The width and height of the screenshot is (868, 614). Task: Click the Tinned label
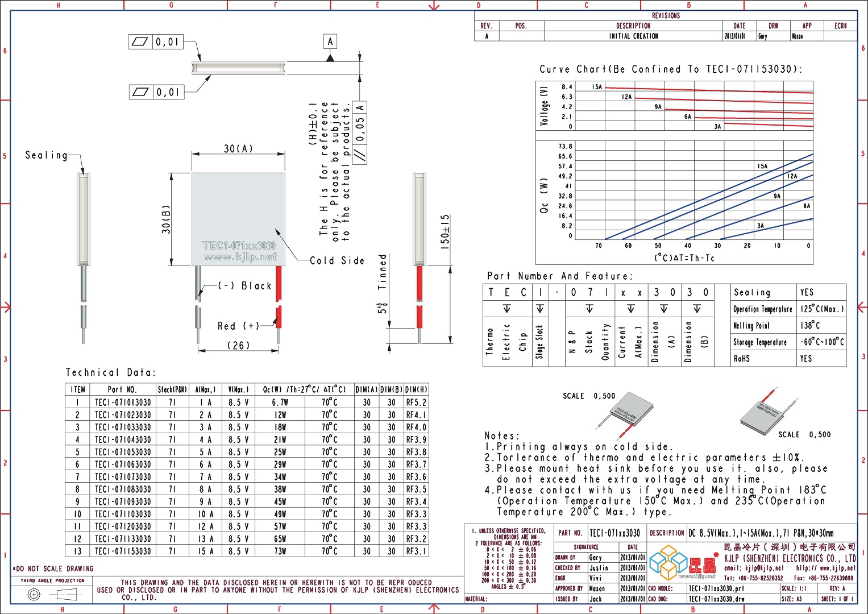[x=383, y=272]
